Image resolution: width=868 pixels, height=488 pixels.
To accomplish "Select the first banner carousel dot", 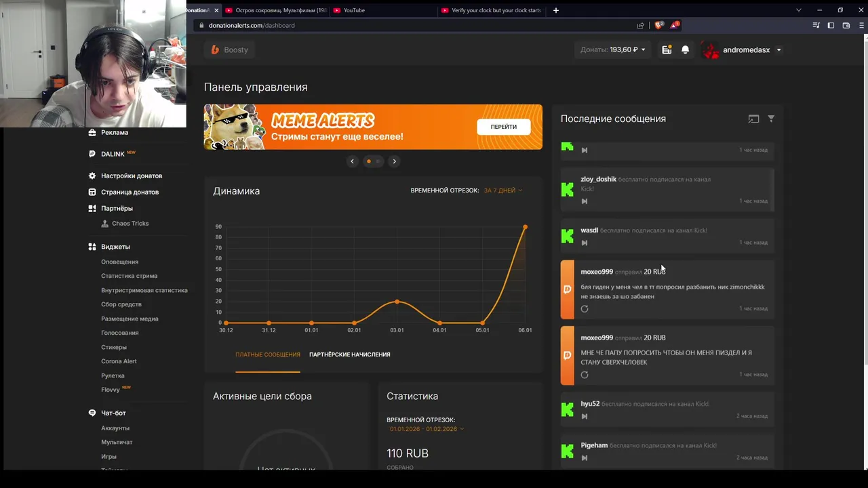I will (369, 161).
